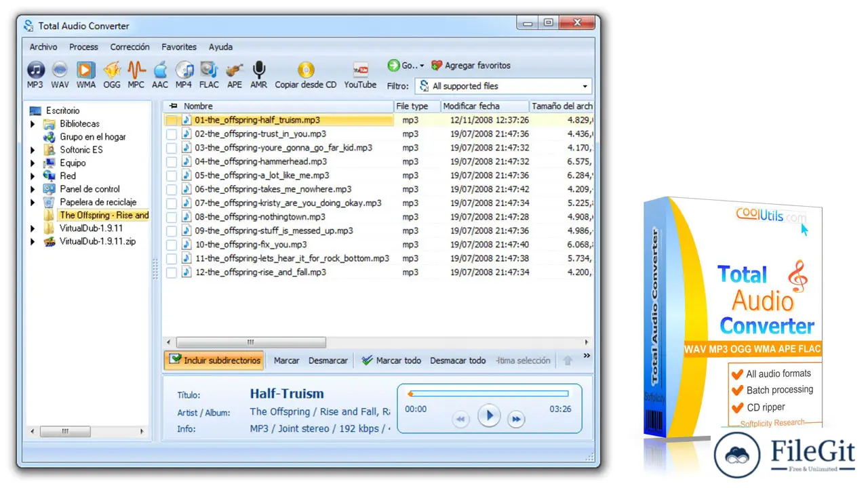Image resolution: width=868 pixels, height=488 pixels.
Task: Click the pin icon in Nombre header
Action: (x=174, y=106)
